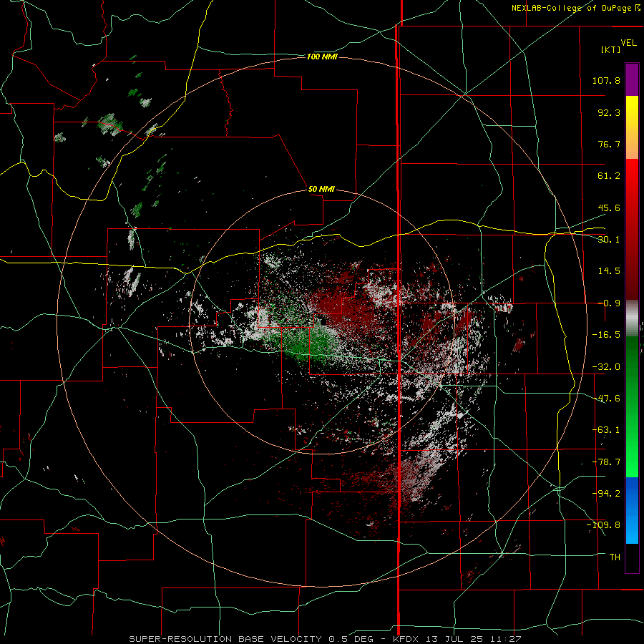Click the green segment of the color bar
Image resolution: width=644 pixels, height=644 pixels.
click(632, 406)
